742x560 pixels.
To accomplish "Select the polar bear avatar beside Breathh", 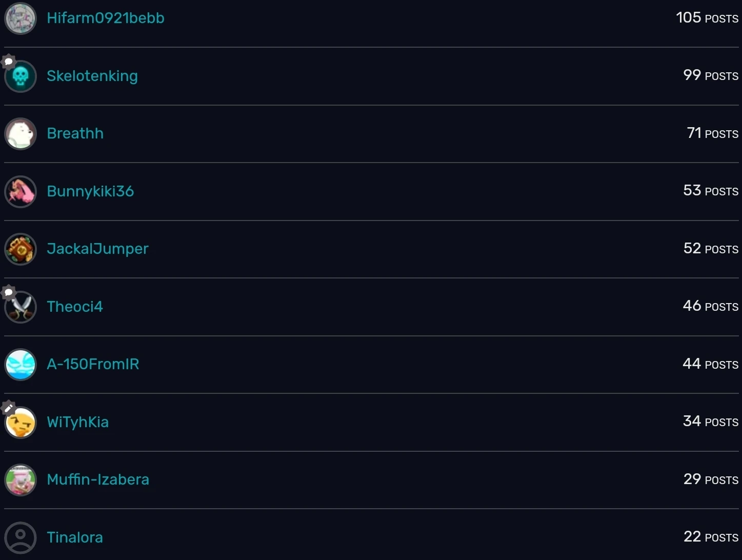I will pos(21,133).
